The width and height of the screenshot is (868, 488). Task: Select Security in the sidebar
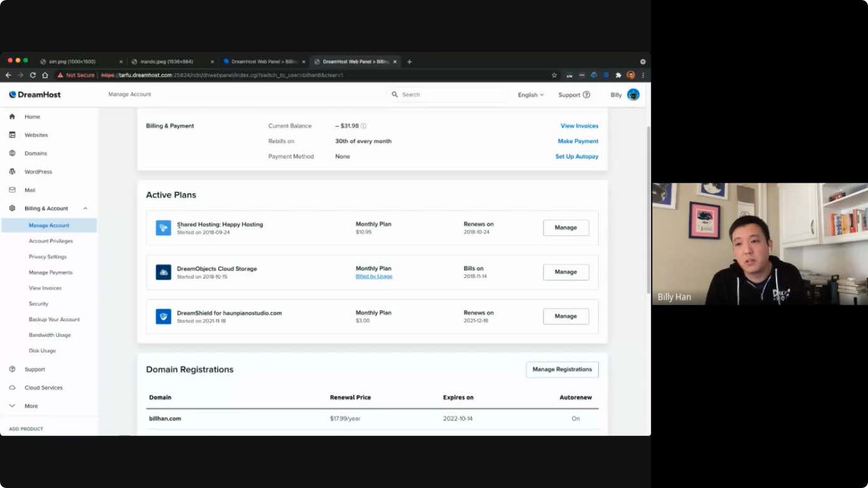(x=38, y=304)
